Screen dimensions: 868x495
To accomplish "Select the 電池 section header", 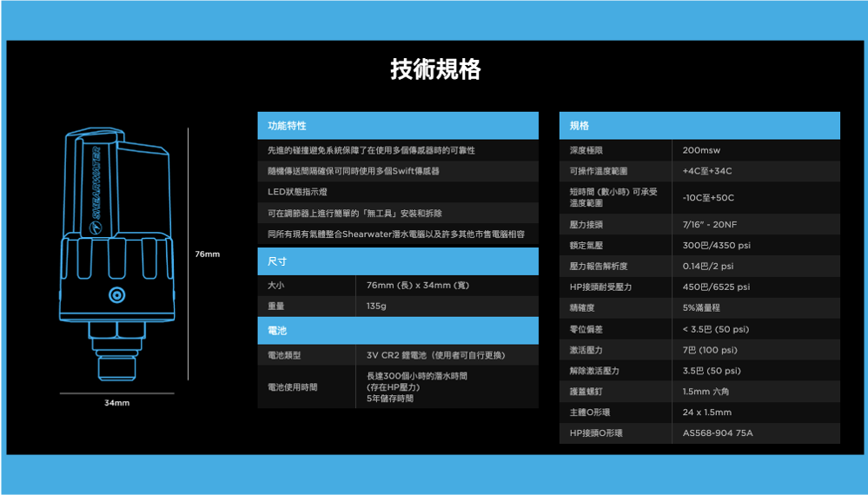I will [398, 331].
